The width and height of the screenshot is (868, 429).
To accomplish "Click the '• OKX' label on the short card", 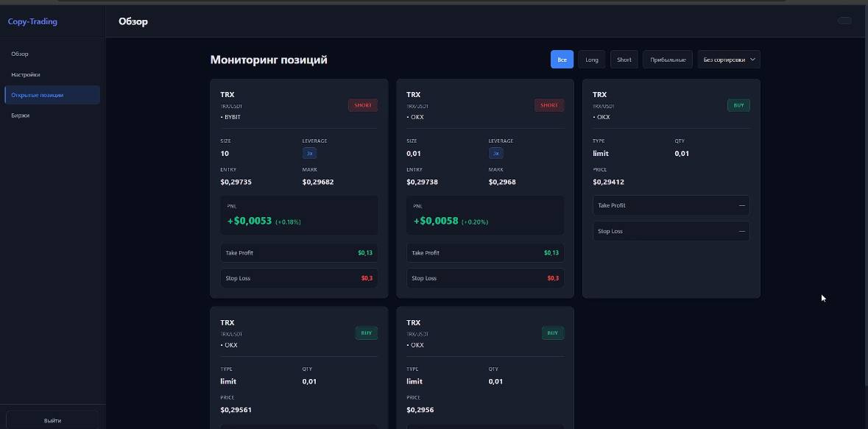I will (x=414, y=117).
